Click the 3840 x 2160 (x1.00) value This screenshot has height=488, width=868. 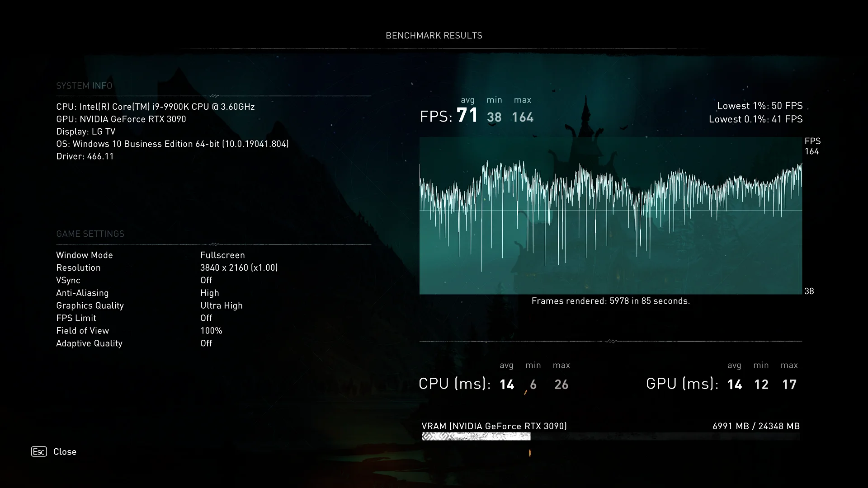coord(239,268)
